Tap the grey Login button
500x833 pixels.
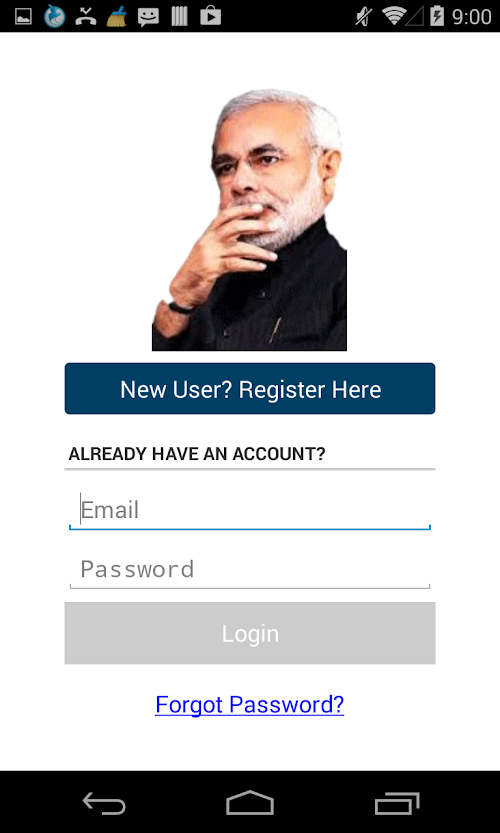click(250, 633)
